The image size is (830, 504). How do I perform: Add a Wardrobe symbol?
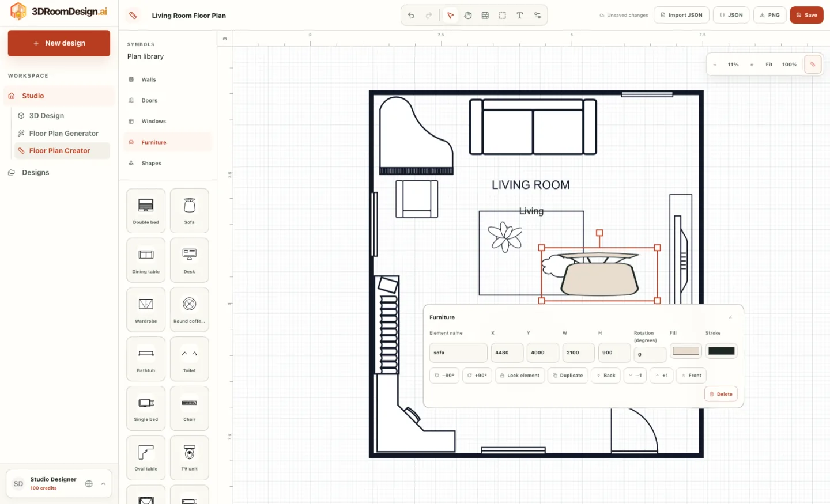click(x=146, y=310)
